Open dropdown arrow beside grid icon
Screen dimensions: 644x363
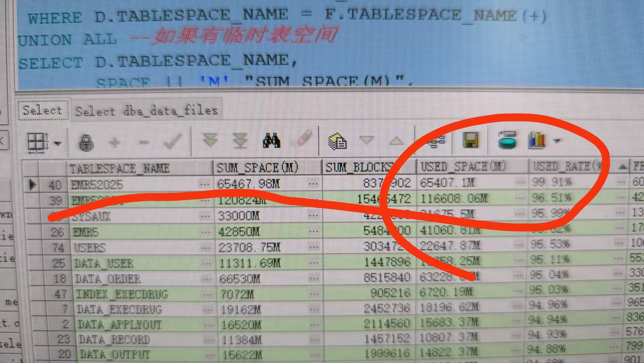(58, 144)
